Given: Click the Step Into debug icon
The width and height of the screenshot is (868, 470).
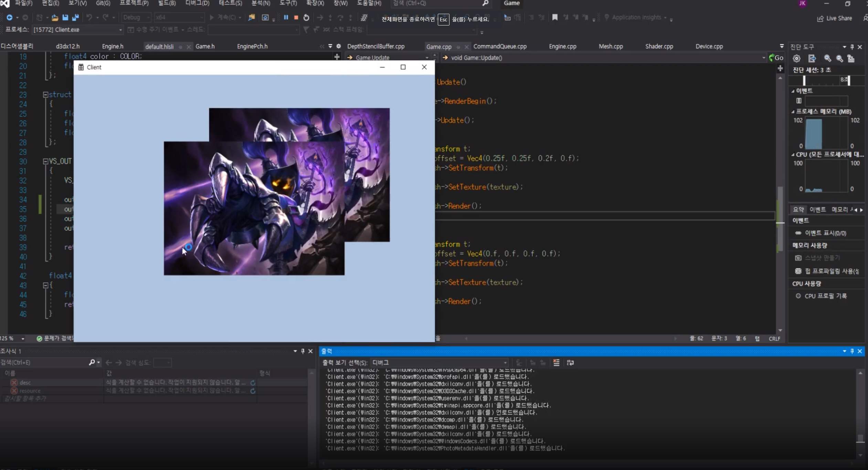Looking at the screenshot, I should click(x=330, y=17).
